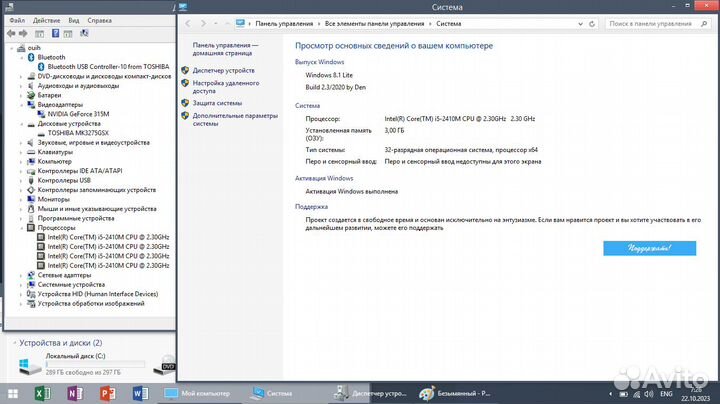
Task: Click Back arrow in System window
Action: pyautogui.click(x=188, y=23)
